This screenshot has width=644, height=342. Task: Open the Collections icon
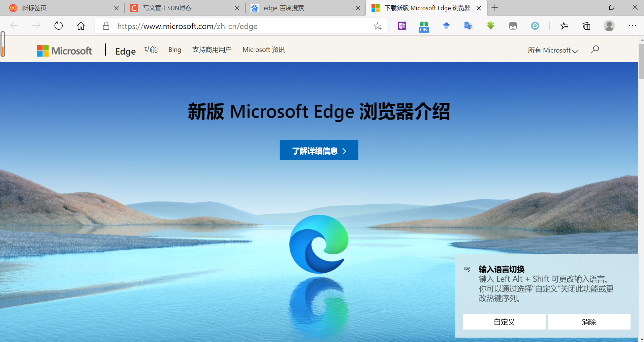586,26
